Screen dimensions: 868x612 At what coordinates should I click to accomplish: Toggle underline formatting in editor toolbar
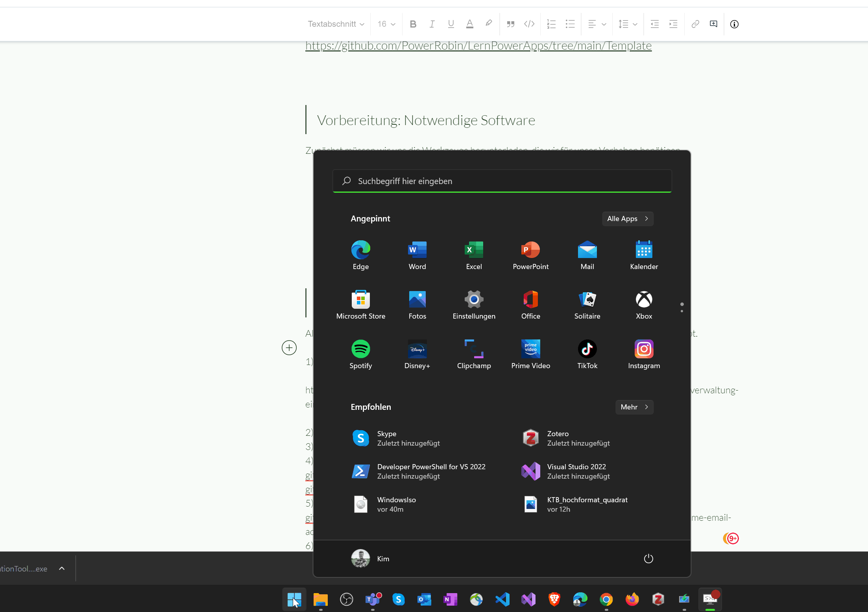[451, 24]
